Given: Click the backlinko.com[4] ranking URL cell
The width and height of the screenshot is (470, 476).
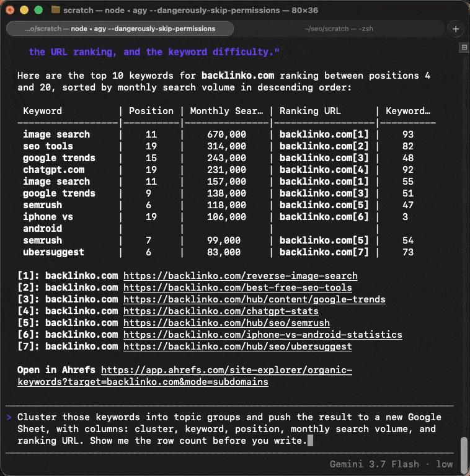Looking at the screenshot, I should click(324, 170).
